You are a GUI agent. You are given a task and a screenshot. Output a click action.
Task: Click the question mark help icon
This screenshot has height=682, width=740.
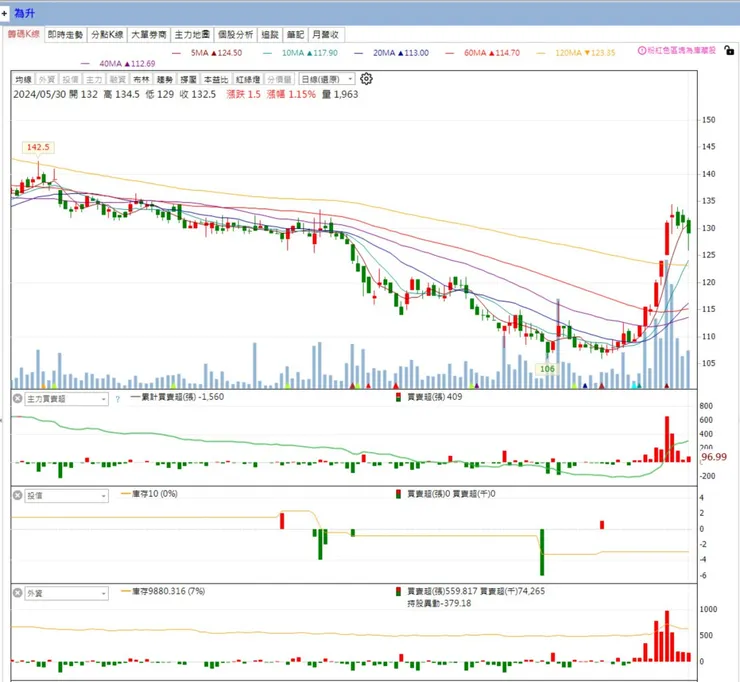pyautogui.click(x=118, y=399)
